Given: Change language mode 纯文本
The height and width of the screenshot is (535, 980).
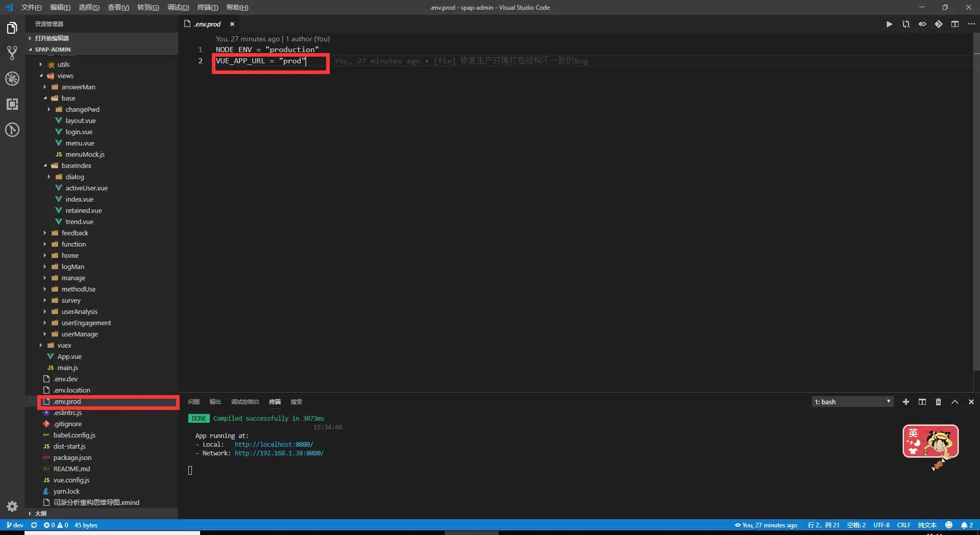Looking at the screenshot, I should pyautogui.click(x=927, y=525).
